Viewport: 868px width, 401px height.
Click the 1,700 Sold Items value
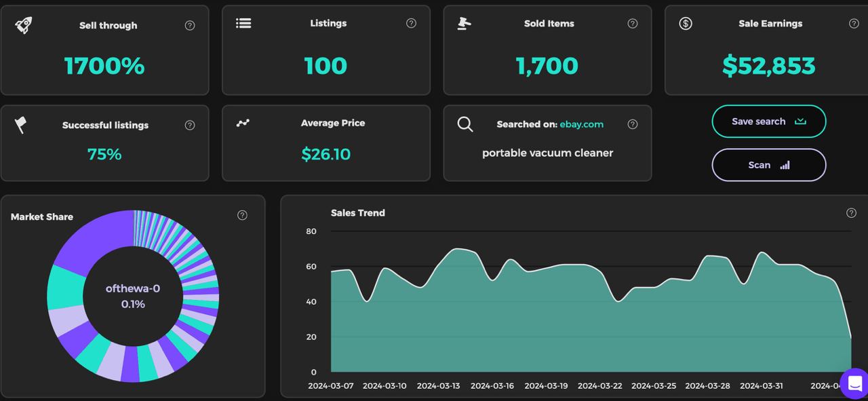pos(547,66)
